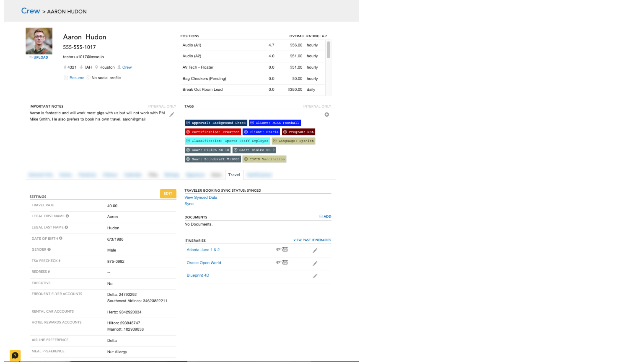The image size is (644, 362).
Task: Click the email tester+u1017@lasso.io
Action: tap(83, 57)
